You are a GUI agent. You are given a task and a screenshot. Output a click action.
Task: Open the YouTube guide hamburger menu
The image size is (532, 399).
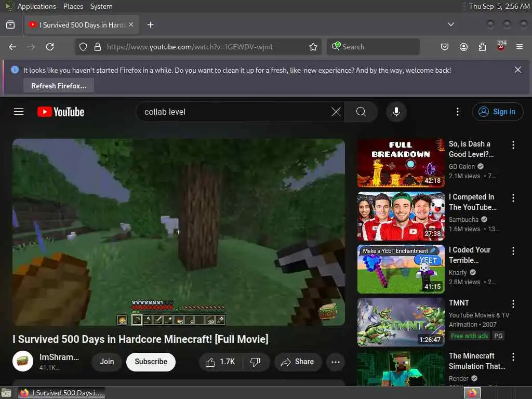tap(19, 112)
